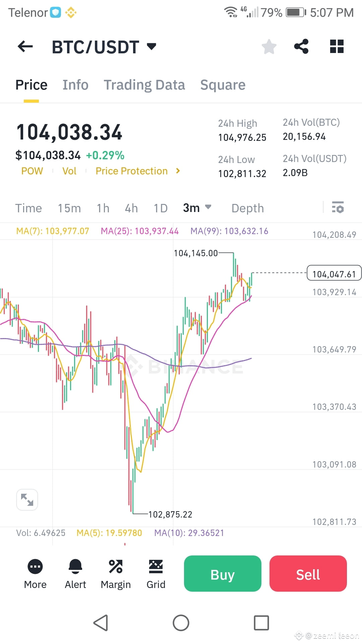Expand chart to fullscreen with arrows icon
Screen dimensions: 362x644
[x=27, y=500]
